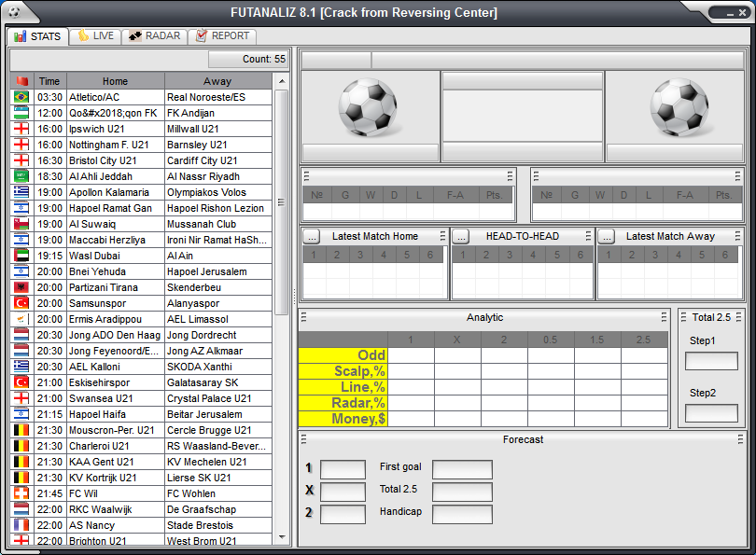Select the Al Nassr Riyadh away cell
This screenshot has width=756, height=555.
click(218, 176)
